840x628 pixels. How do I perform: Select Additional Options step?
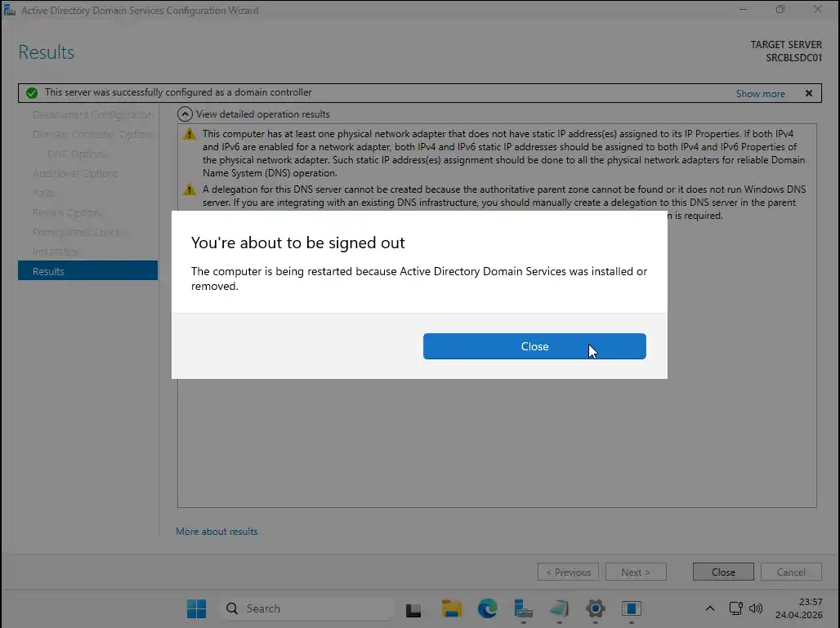click(x=75, y=173)
